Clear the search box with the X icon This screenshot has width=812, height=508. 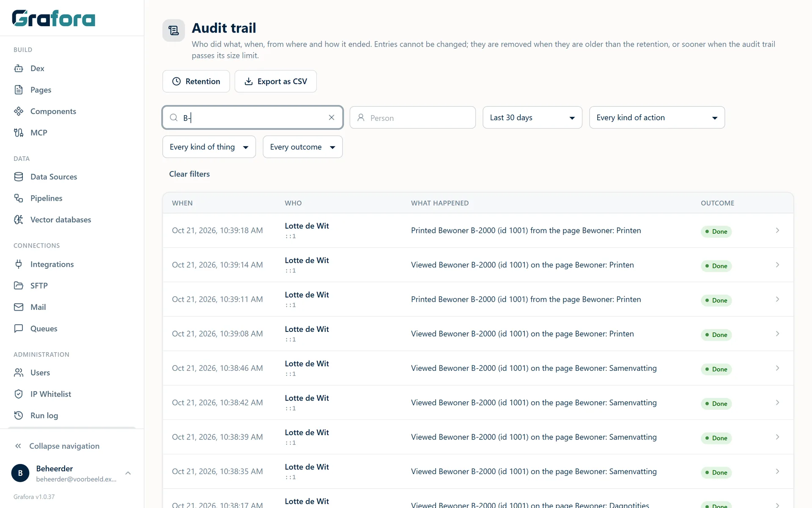tap(332, 118)
